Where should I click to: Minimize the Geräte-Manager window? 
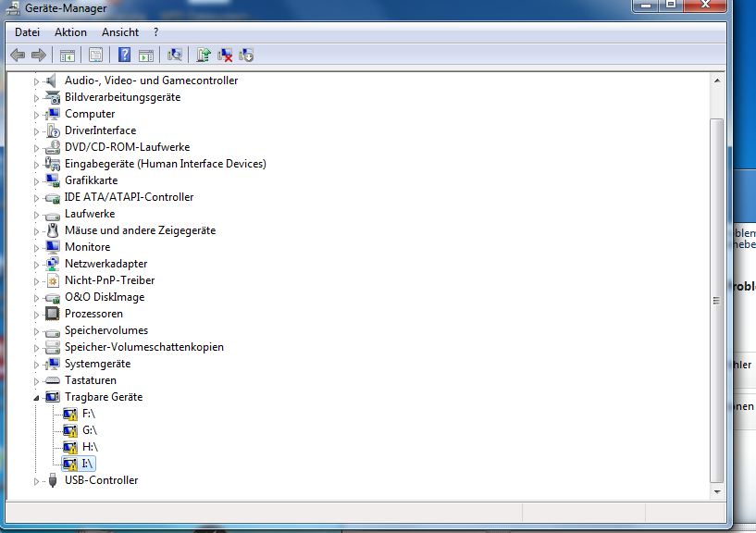click(647, 5)
